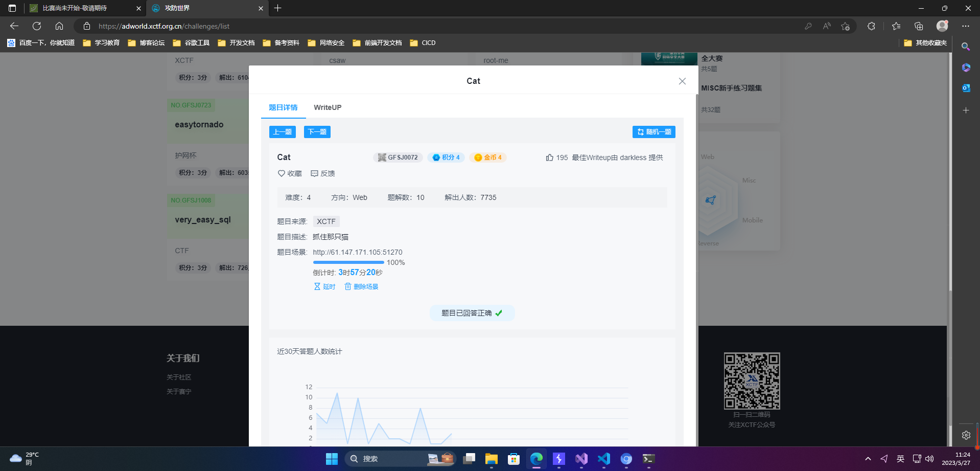Open the Collections icon

(x=919, y=26)
